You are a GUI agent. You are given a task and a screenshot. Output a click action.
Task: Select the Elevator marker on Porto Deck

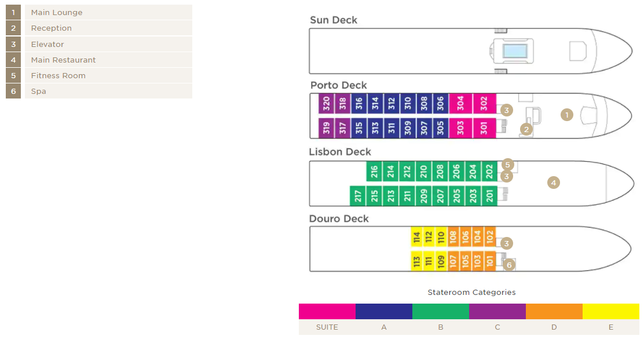[x=506, y=110]
